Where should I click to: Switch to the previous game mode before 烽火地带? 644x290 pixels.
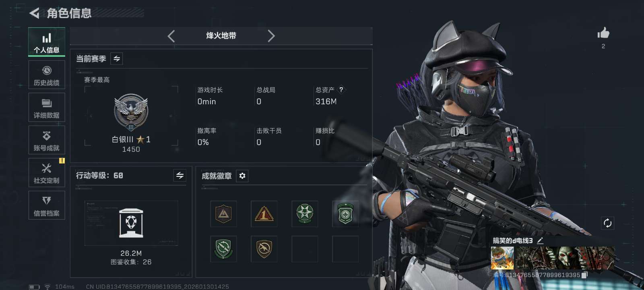click(171, 36)
